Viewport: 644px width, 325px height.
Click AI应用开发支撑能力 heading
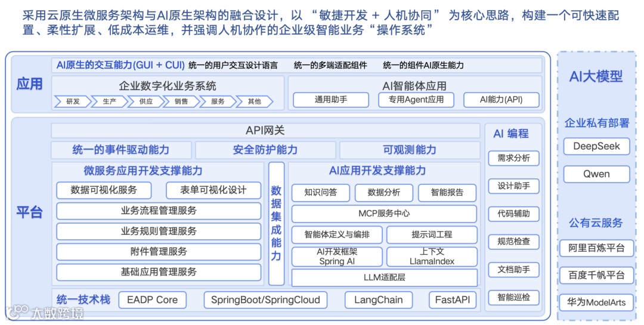377,171
